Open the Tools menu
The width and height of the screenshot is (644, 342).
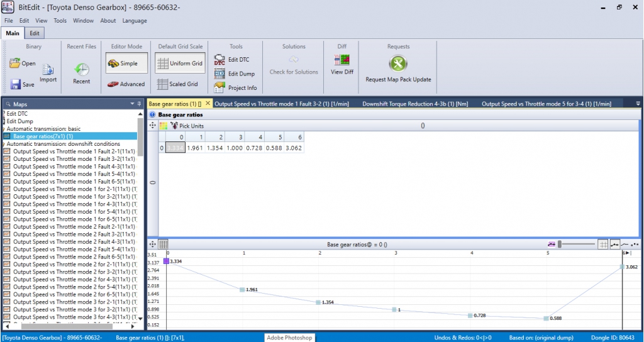pyautogui.click(x=60, y=21)
